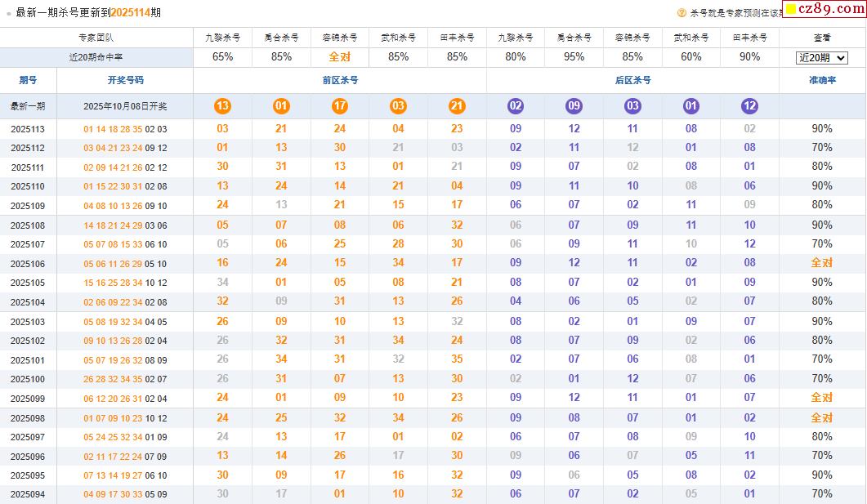
Task: Select the orange ball numbered 21
Action: [457, 106]
